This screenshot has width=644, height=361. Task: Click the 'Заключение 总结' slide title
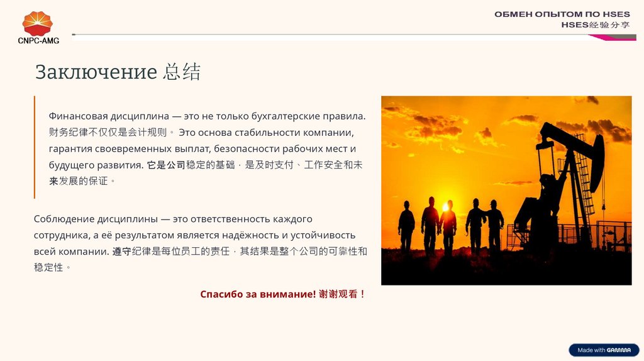coord(118,72)
